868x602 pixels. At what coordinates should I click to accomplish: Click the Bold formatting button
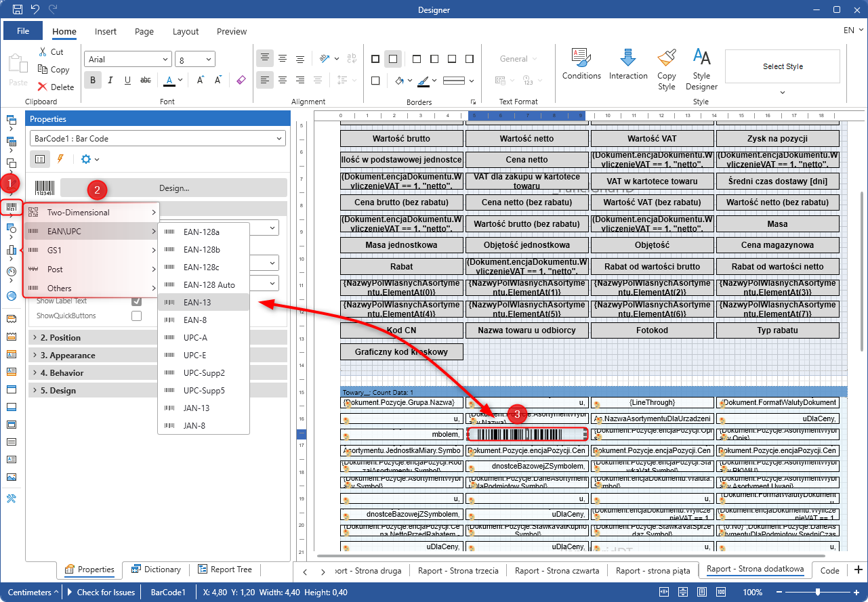click(93, 81)
